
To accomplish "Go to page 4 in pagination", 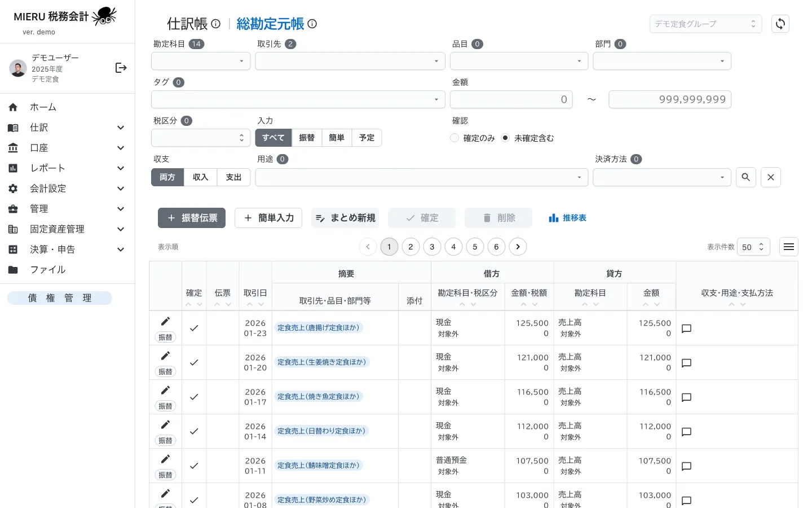I will (x=453, y=247).
